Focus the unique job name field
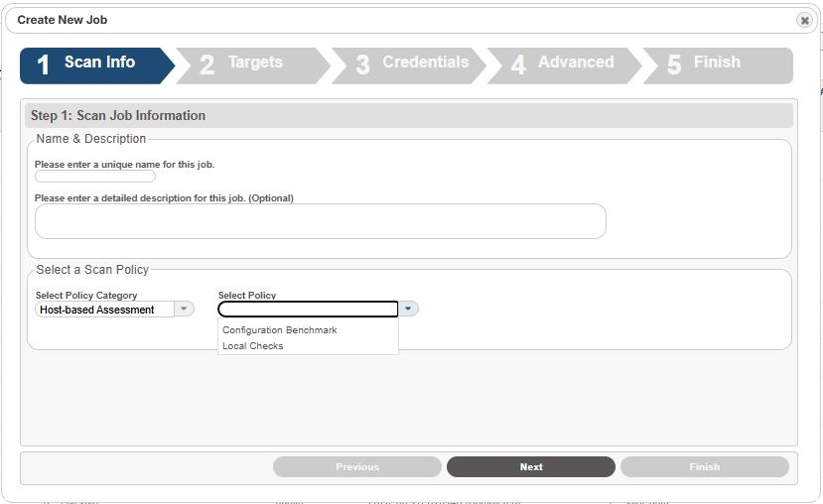This screenshot has width=823, height=504. (95, 177)
